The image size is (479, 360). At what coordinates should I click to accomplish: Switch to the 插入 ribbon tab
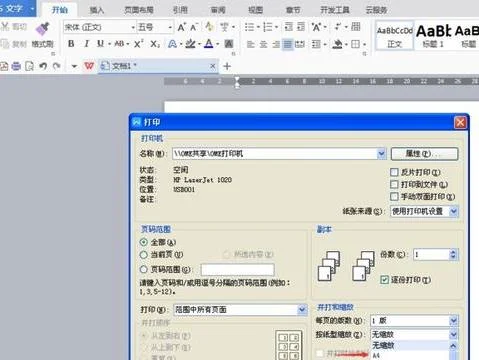pos(97,10)
